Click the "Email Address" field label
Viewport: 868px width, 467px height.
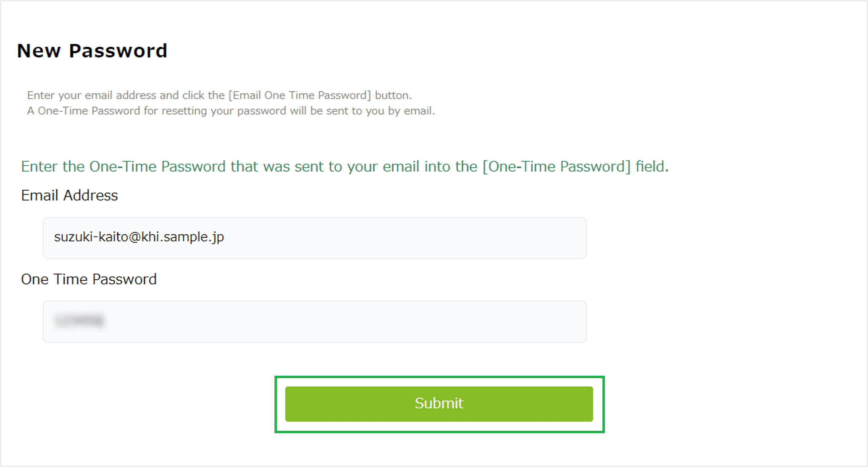(x=69, y=196)
